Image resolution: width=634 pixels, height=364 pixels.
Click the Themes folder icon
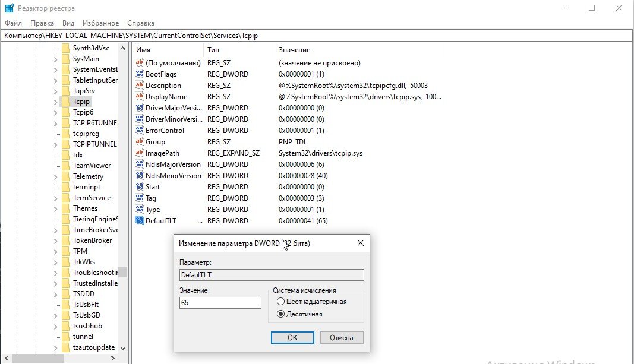click(65, 208)
